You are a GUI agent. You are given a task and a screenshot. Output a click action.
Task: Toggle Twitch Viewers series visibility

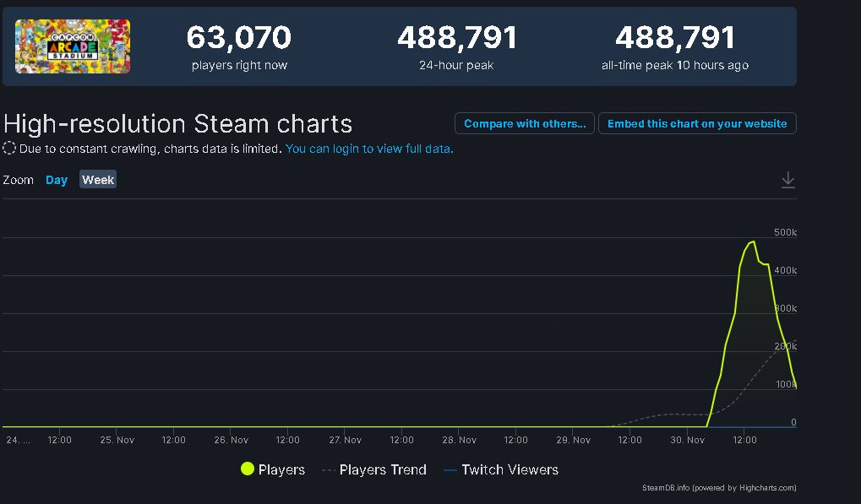click(x=500, y=469)
